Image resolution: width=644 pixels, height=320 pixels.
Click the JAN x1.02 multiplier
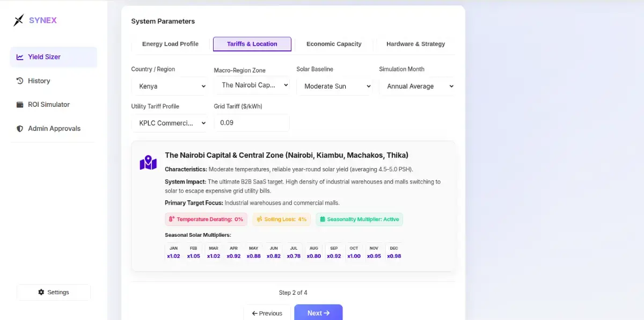(x=173, y=252)
